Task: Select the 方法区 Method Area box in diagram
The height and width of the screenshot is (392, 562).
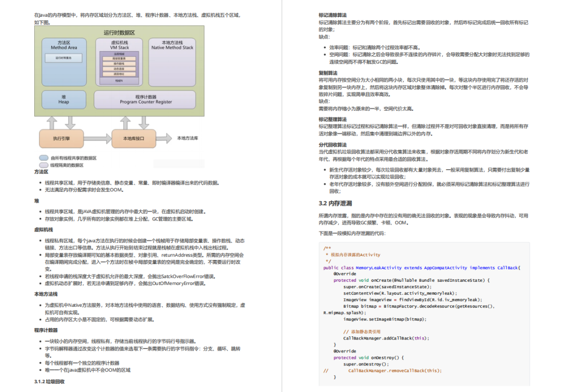Action: click(64, 62)
